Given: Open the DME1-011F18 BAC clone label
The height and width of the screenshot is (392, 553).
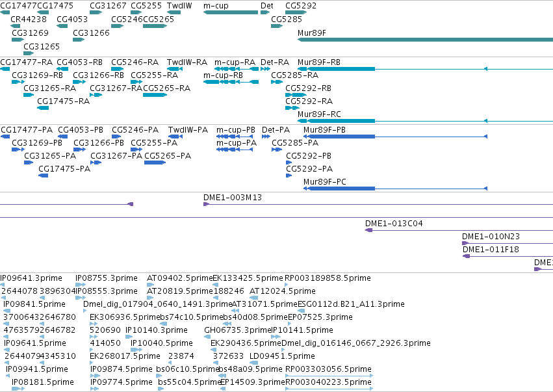Looking at the screenshot, I should point(491,250).
